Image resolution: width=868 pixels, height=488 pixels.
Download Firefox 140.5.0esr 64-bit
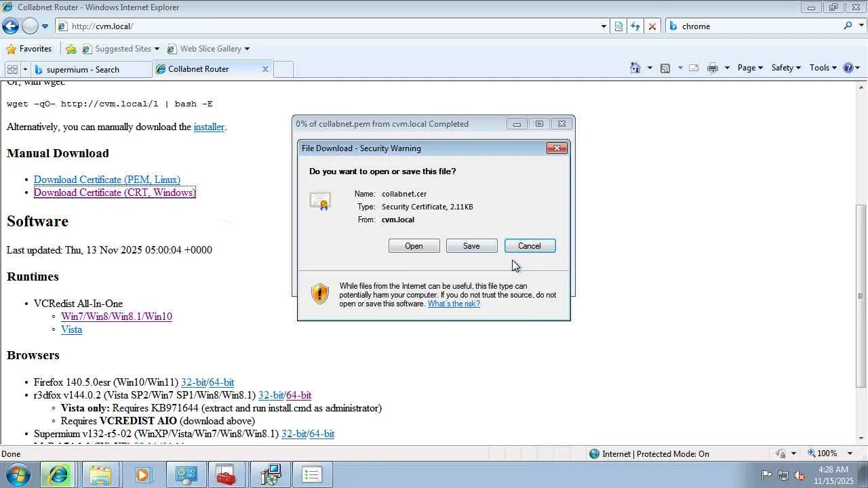tap(221, 382)
